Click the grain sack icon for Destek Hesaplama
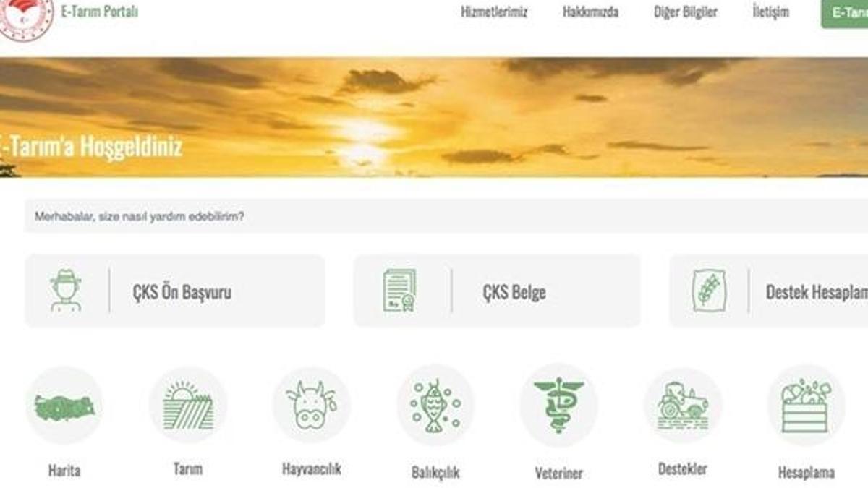 (x=708, y=290)
